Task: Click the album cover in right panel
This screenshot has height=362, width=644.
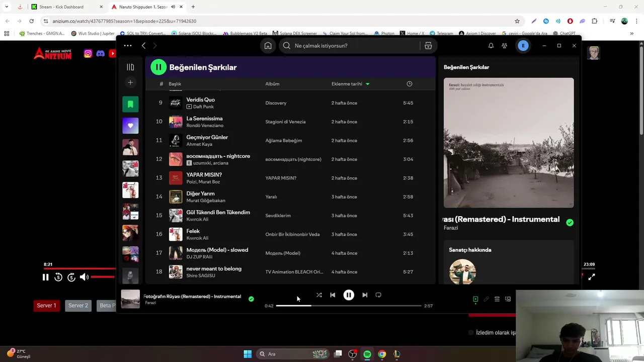Action: point(509,143)
